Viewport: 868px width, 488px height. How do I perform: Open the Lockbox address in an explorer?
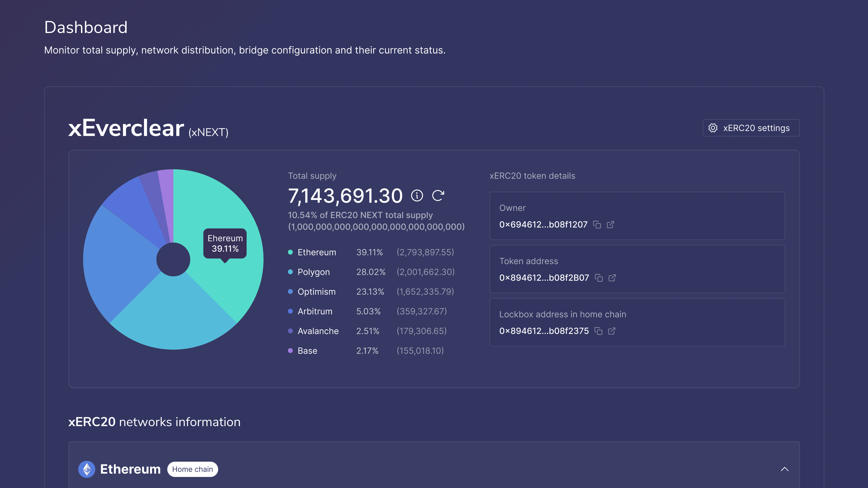coord(612,331)
